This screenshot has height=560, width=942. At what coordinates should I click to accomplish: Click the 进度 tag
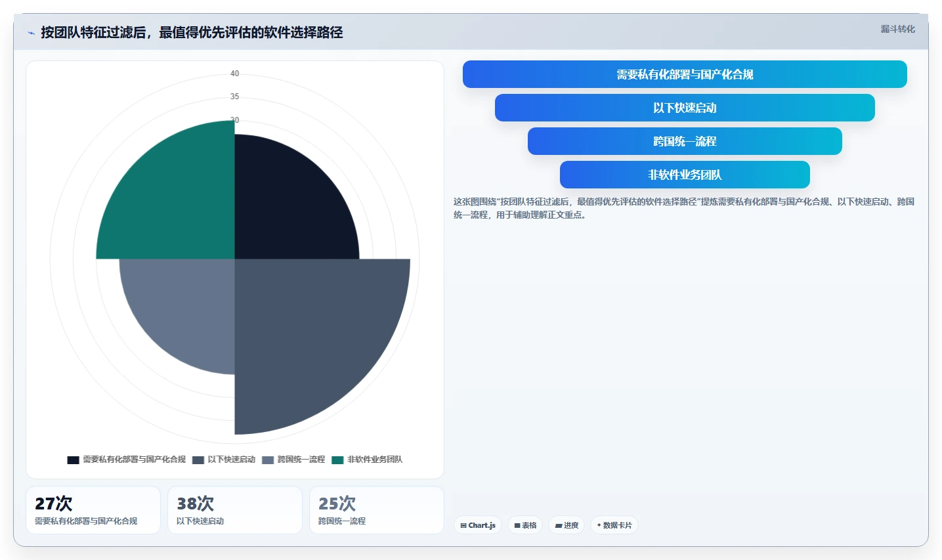(x=567, y=525)
